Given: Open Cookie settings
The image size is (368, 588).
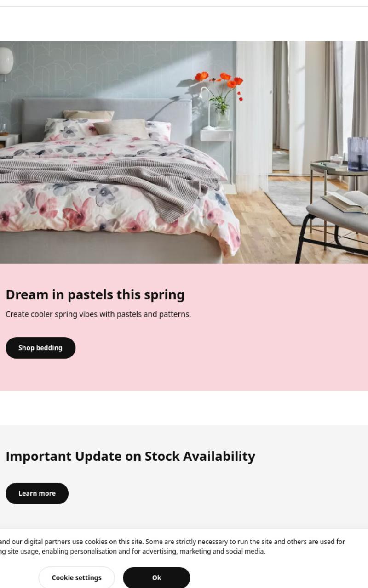Looking at the screenshot, I should [76, 577].
